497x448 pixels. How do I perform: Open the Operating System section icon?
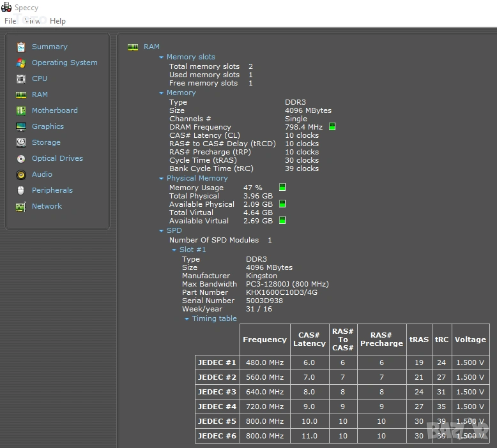tap(21, 63)
